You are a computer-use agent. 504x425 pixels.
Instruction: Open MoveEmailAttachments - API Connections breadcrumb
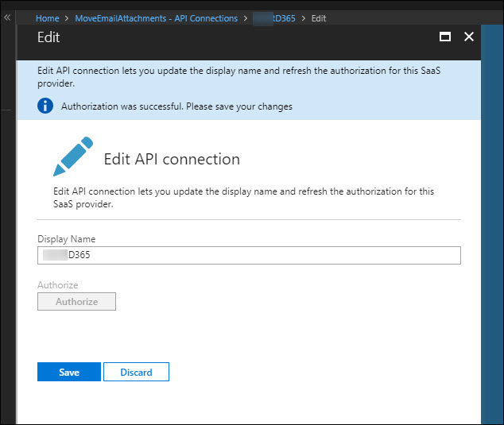pos(157,18)
